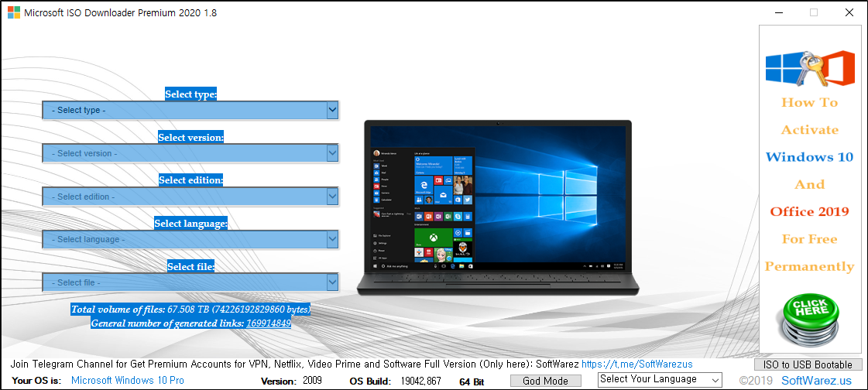Viewport: 868px width, 390px height.
Task: Click the 'Total volume of files' text
Action: coord(190,309)
